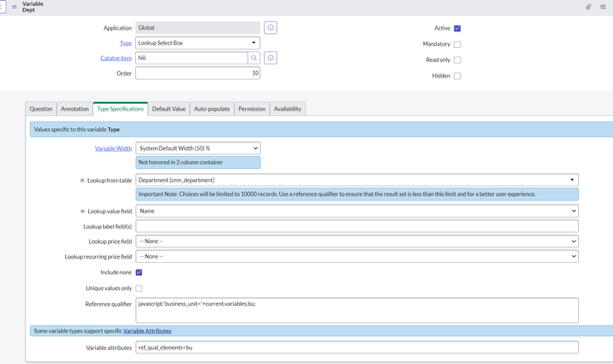The image size is (613, 364).
Task: Click info icon beside Application field
Action: (270, 28)
